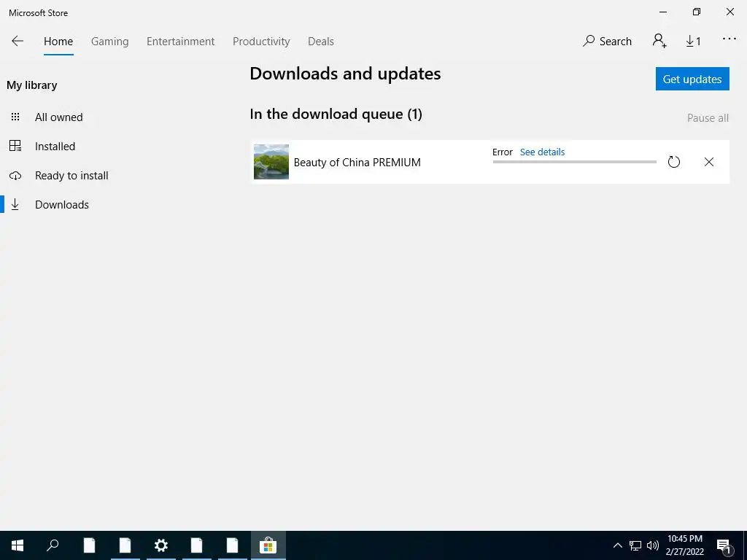
Task: Switch to the Home tab
Action: (58, 42)
